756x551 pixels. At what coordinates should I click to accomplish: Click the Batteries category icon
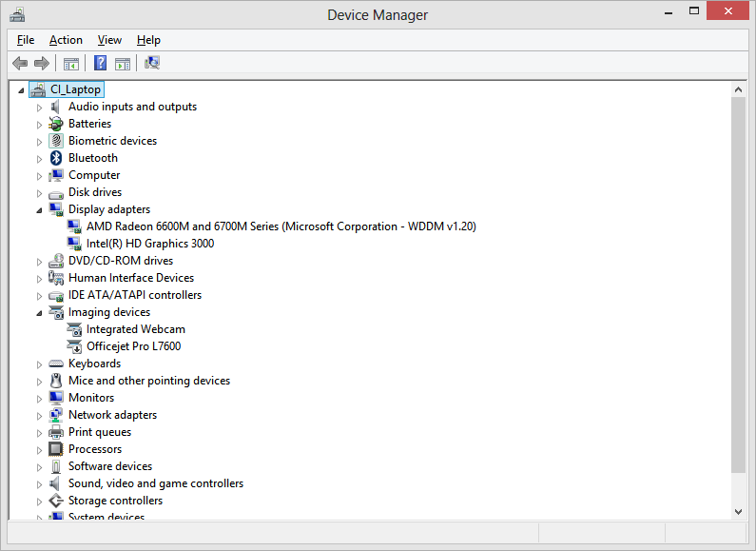(x=56, y=124)
